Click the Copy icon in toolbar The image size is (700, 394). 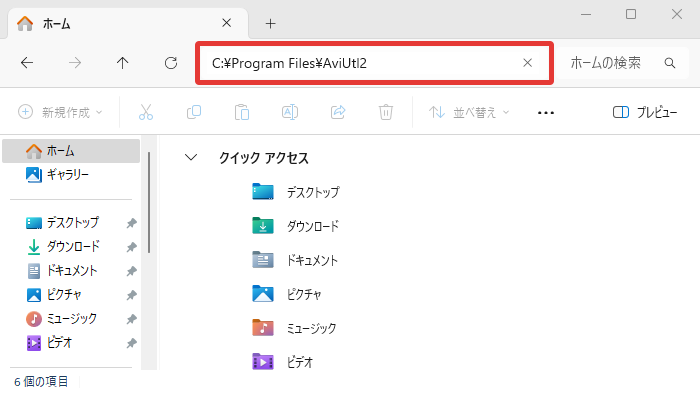pyautogui.click(x=194, y=112)
